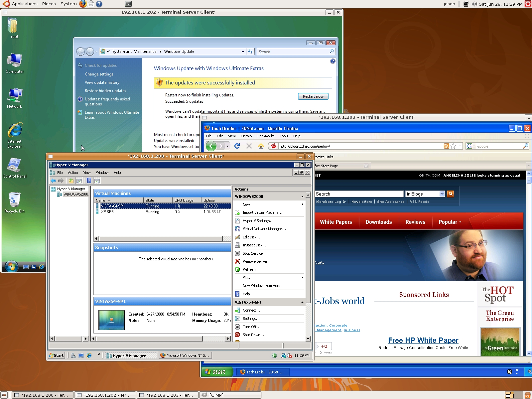
Task: Open the Popular dropdown in the ZDNet navigation bar
Action: coord(450,222)
